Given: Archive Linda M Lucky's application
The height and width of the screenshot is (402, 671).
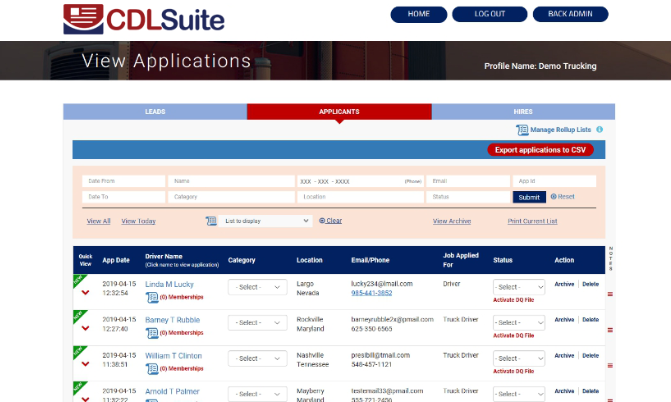Looking at the screenshot, I should click(x=564, y=284).
